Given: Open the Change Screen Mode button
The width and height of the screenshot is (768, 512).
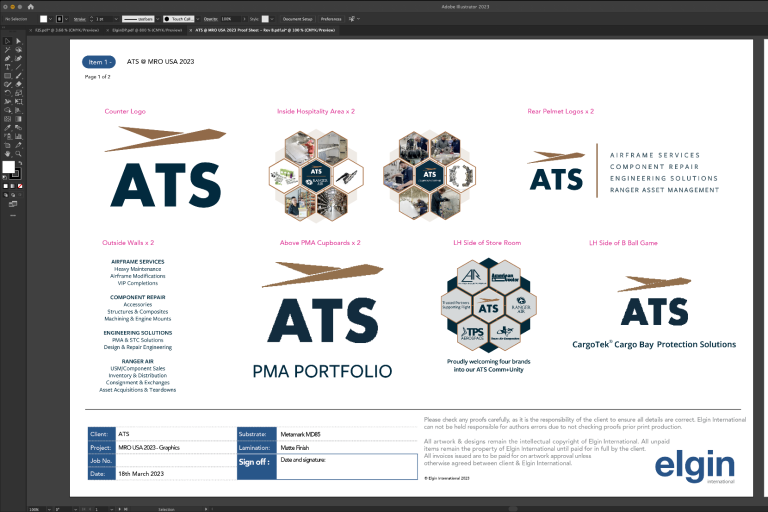Looking at the screenshot, I should point(13,204).
